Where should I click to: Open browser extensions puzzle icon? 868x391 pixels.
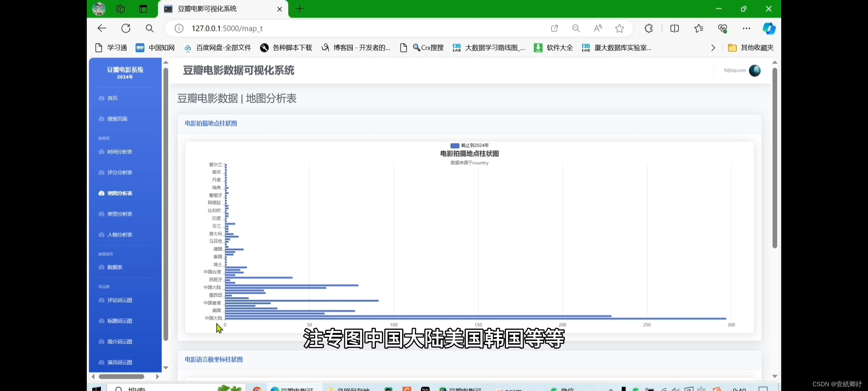click(x=649, y=28)
